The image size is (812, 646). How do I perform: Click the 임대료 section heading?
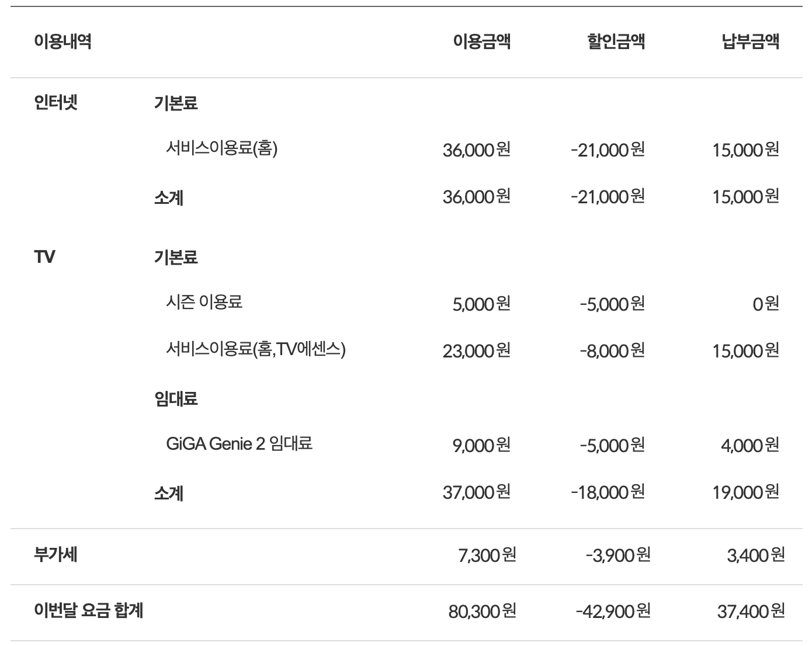coord(176,399)
